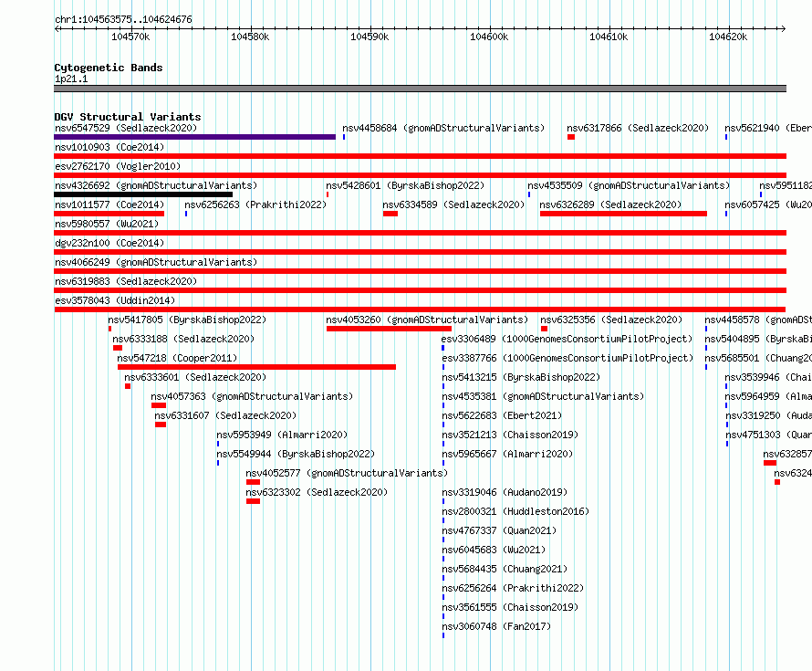Click the 104590k ruler position label

pos(370,37)
